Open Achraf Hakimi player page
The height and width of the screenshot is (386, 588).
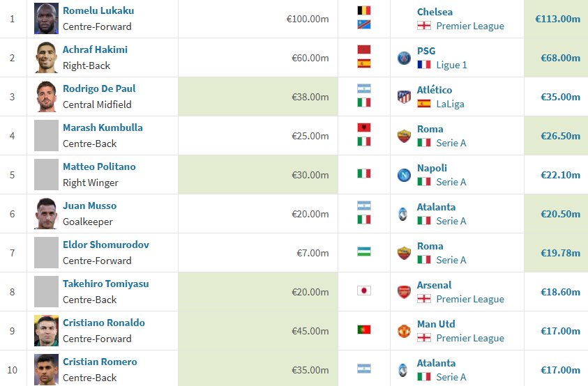[x=95, y=49]
